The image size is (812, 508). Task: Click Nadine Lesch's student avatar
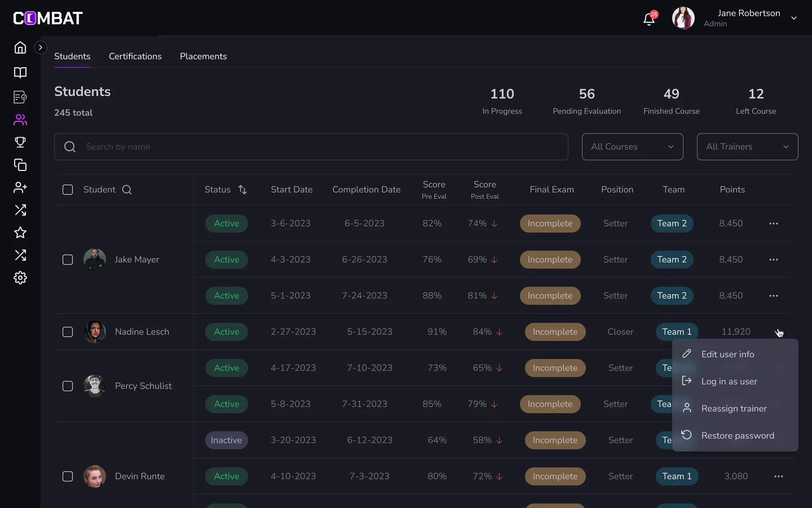pos(95,332)
